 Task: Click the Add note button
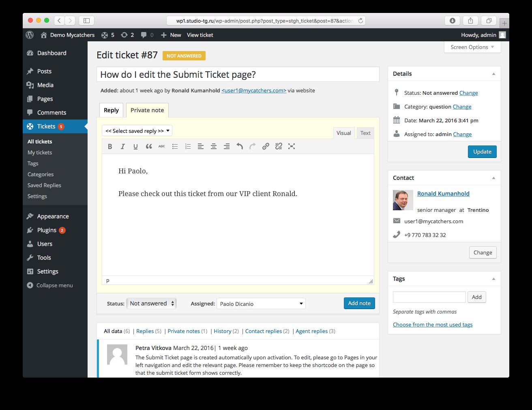[359, 303]
